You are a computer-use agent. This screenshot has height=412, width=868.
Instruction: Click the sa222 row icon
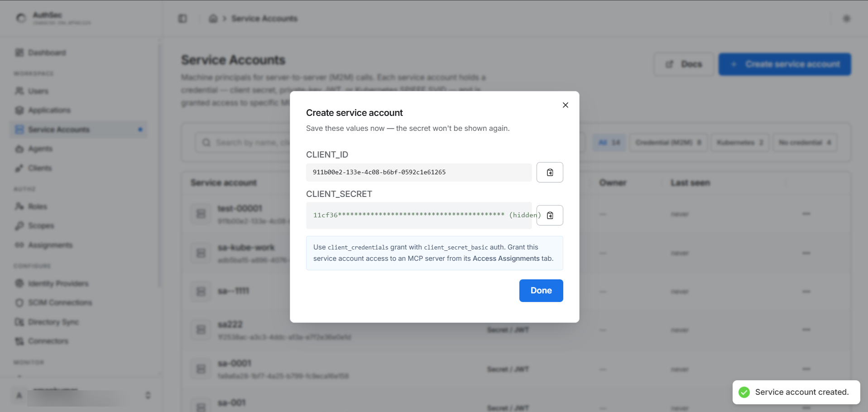201,330
